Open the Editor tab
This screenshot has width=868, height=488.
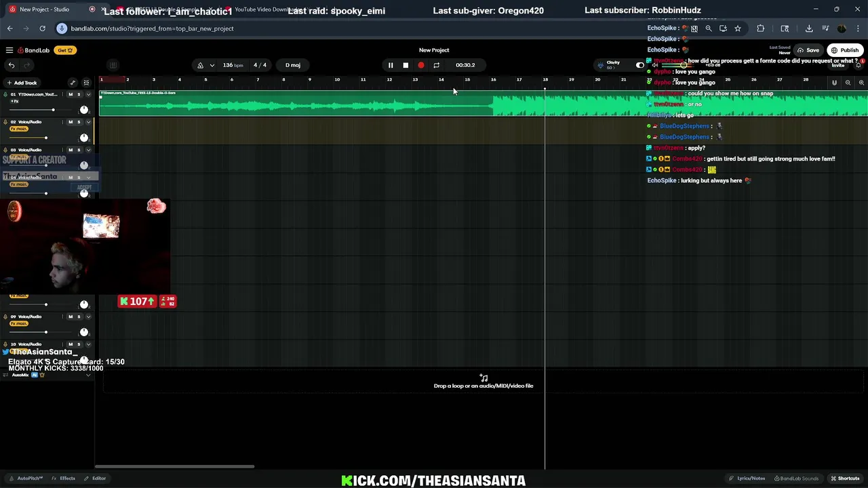point(95,479)
